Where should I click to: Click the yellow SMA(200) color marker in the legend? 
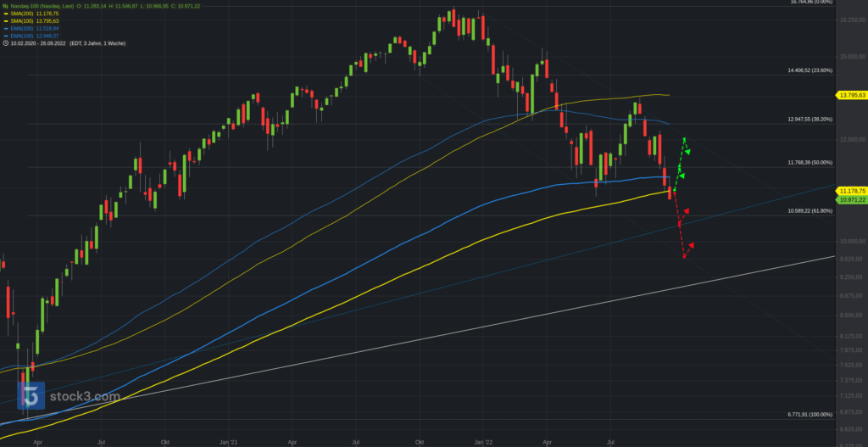tap(6, 14)
